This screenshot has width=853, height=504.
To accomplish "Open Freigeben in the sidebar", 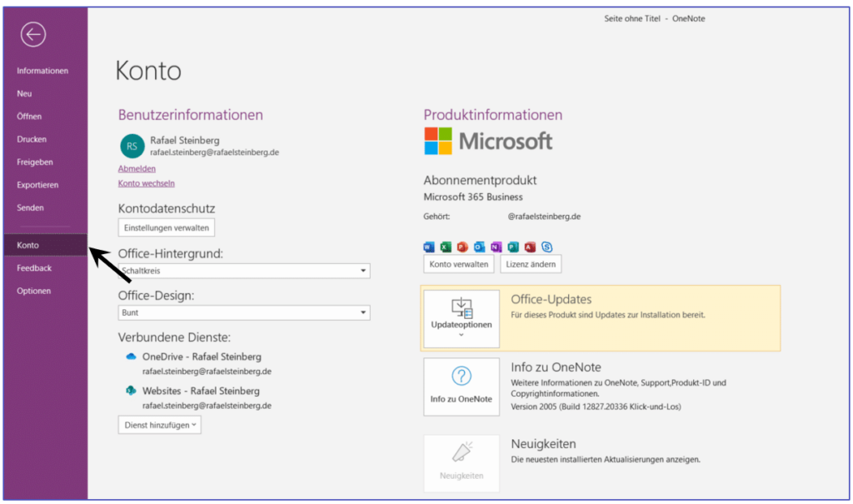I will click(x=35, y=162).
